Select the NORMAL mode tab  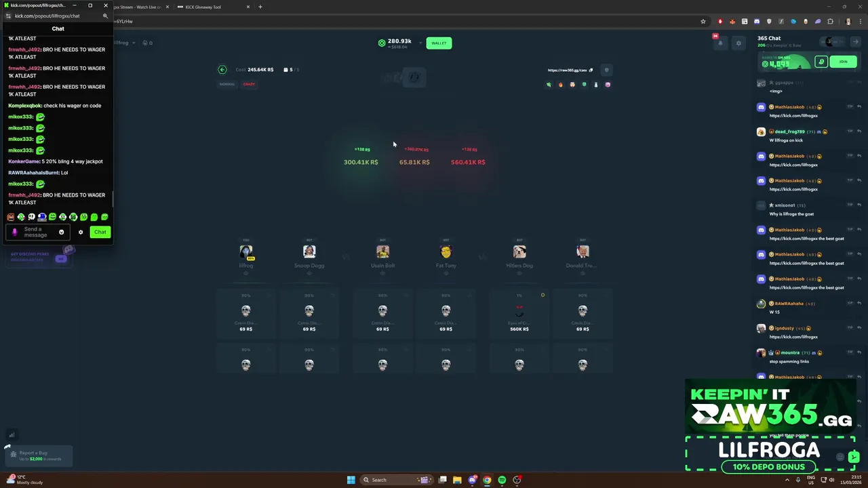point(227,84)
